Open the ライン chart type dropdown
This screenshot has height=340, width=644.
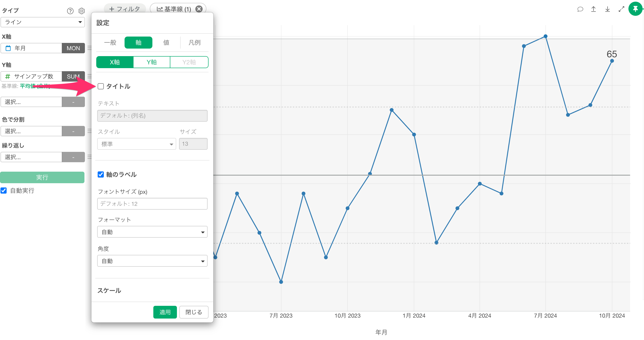pos(43,22)
